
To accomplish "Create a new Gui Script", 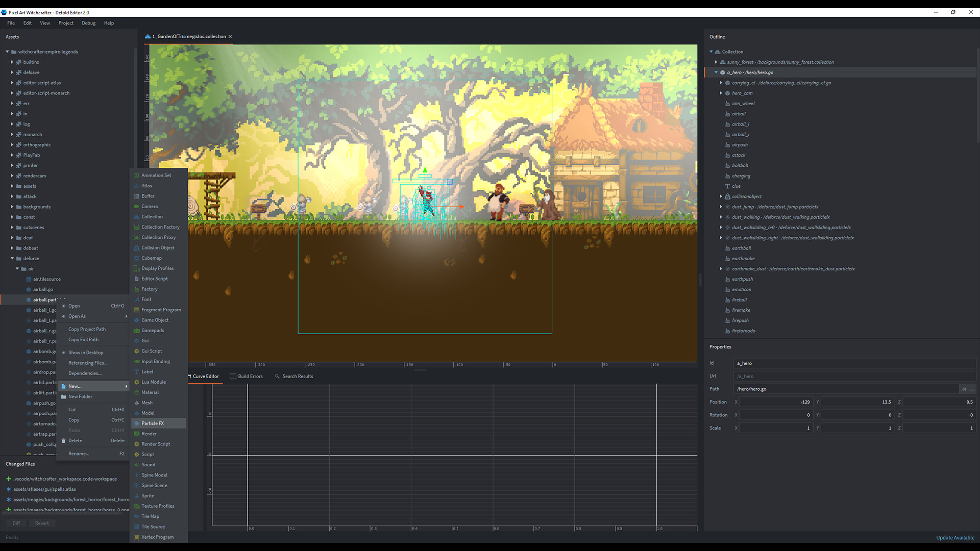I will tap(152, 350).
